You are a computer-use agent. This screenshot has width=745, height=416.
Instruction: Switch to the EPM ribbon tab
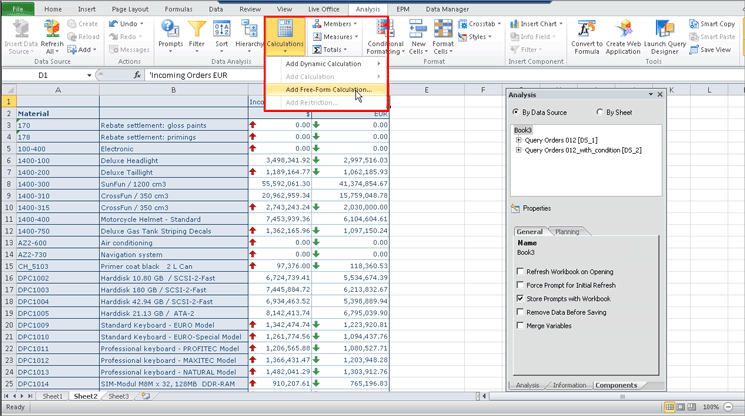pyautogui.click(x=403, y=9)
